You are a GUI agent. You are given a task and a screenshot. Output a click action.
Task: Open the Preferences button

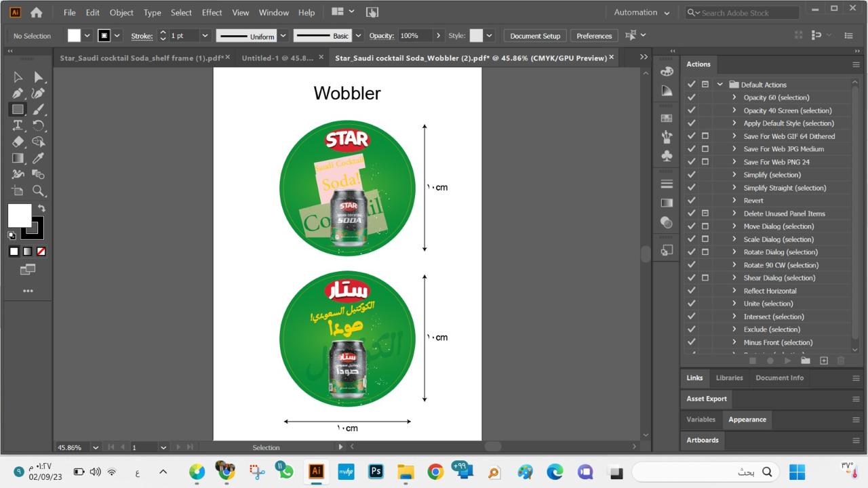pyautogui.click(x=594, y=36)
